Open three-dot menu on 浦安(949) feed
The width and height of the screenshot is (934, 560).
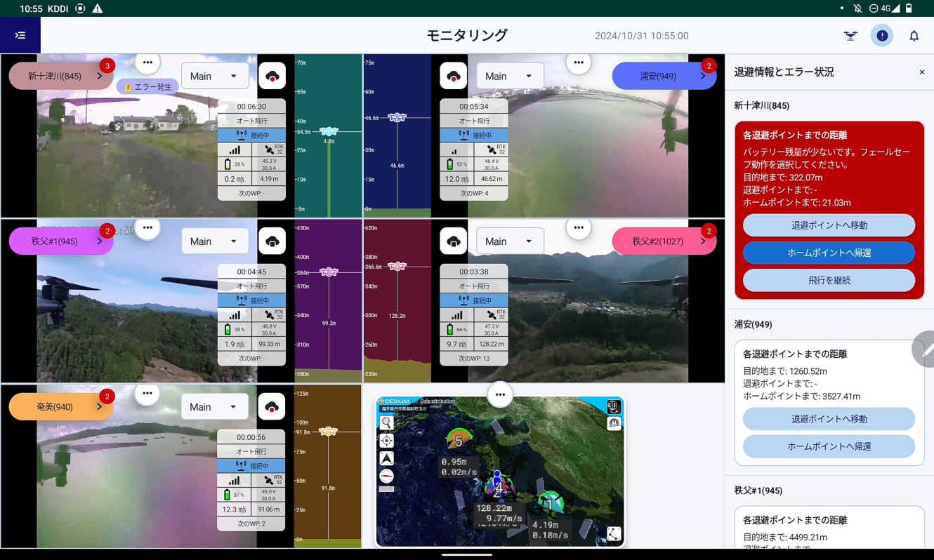click(578, 62)
